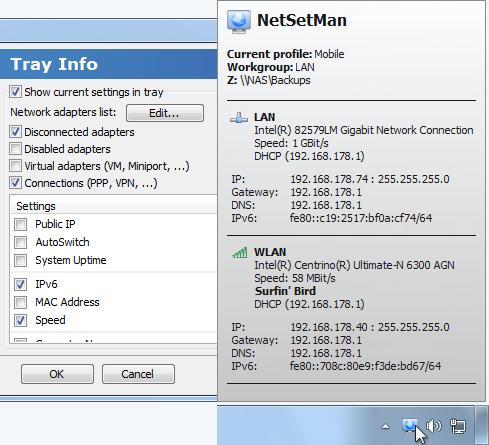Uncheck Connections (PPP, VPN) checkbox

(x=15, y=183)
